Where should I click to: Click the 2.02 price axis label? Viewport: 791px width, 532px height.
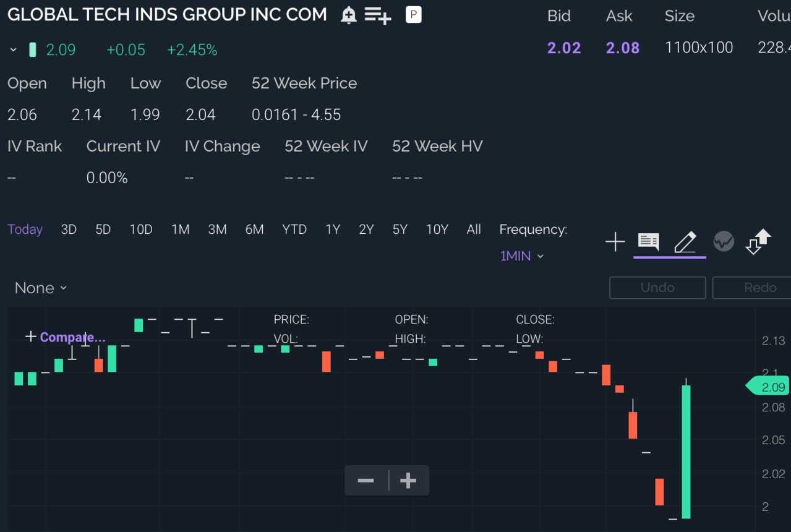pyautogui.click(x=774, y=474)
